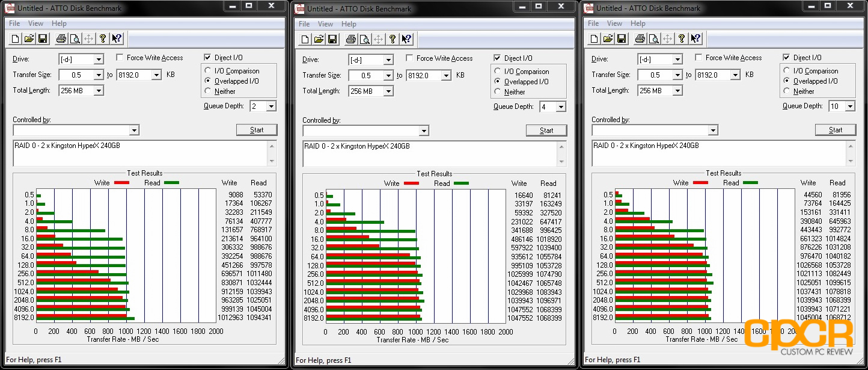868x370 pixels.
Task: Select I/O Comparison in Queue Depth 2 window
Action: coord(209,71)
